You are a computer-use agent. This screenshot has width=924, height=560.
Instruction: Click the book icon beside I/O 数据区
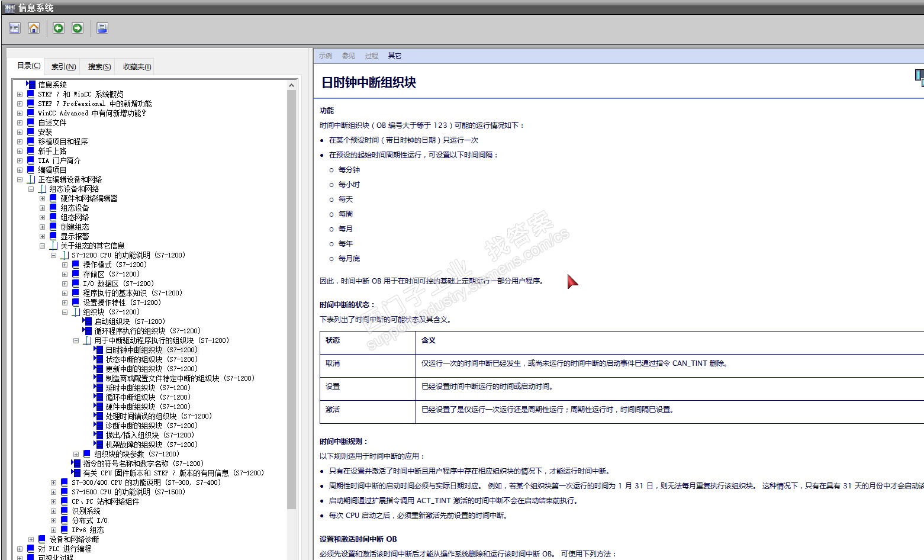(76, 284)
